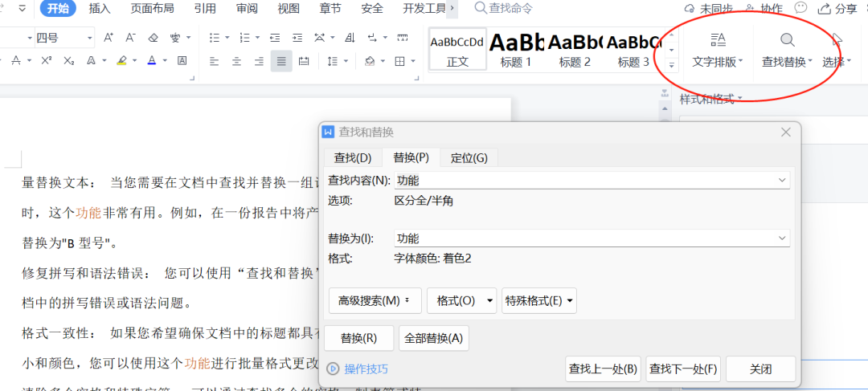Viewport: 868px width, 391px height.
Task: Open the 查找替换 magnifier tool
Action: click(x=787, y=51)
